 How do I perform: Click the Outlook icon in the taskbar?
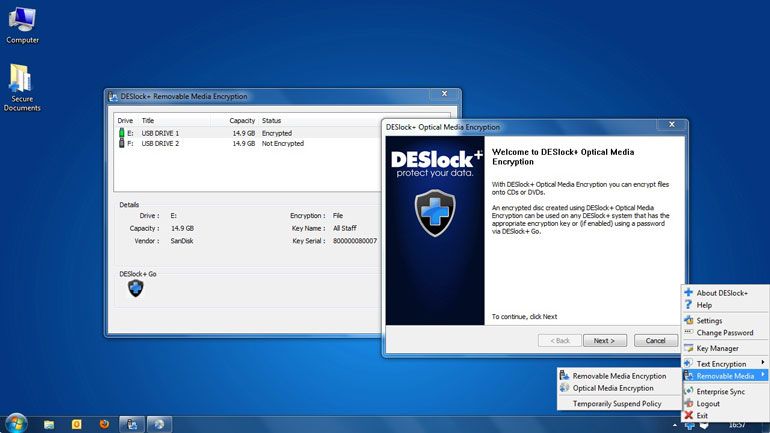[76, 424]
